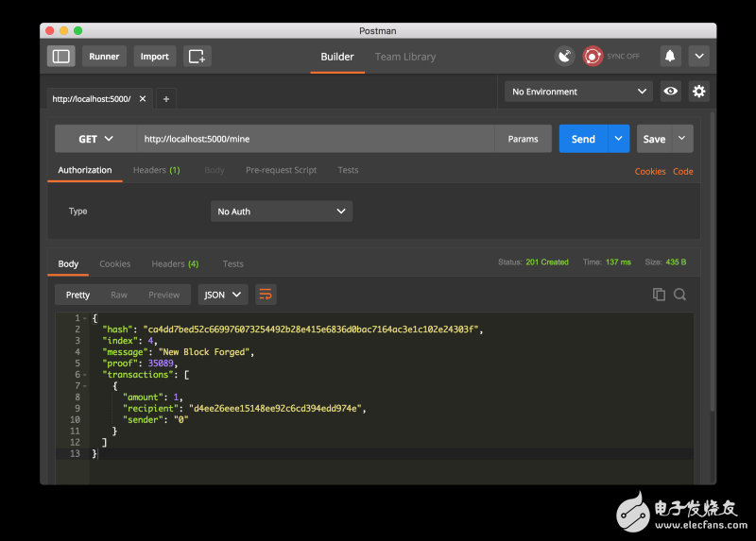Open the Code link
Viewport: 756px width, 541px height.
[683, 172]
